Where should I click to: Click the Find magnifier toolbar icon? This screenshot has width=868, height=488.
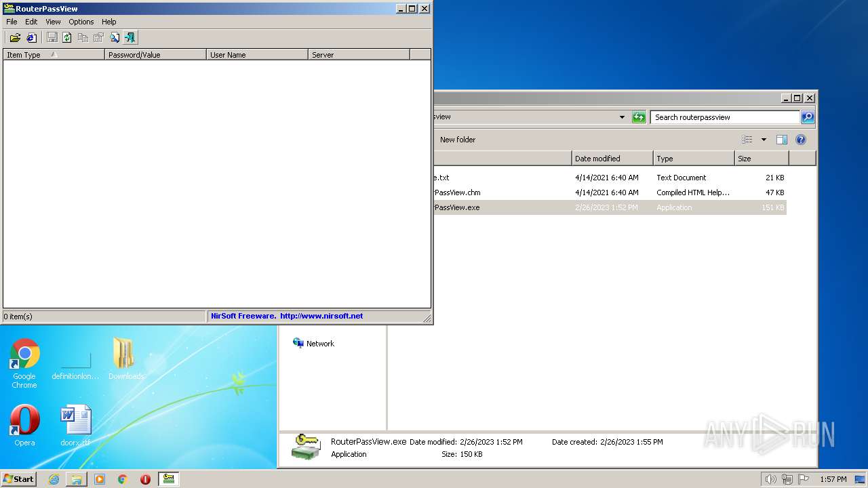(x=115, y=38)
